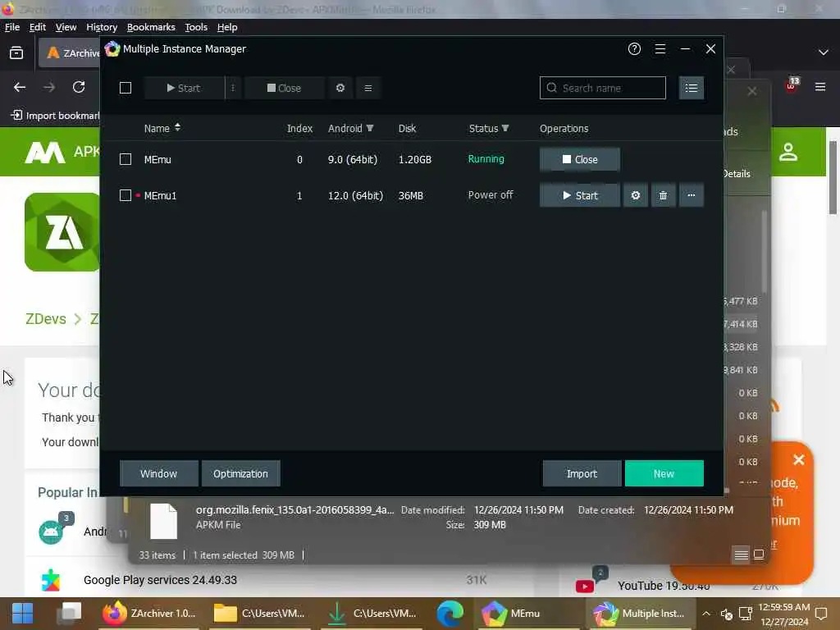Open batch Start more options dots

pos(232,88)
